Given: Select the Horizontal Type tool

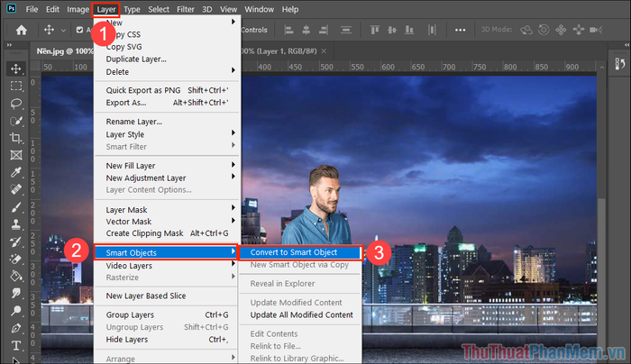Looking at the screenshot, I should tap(15, 345).
